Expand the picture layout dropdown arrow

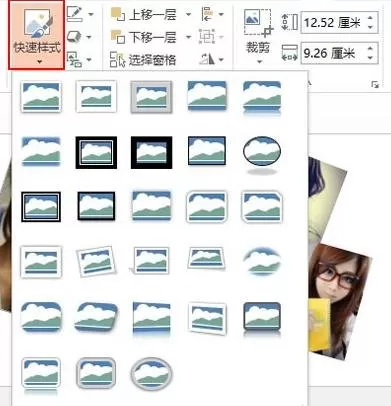[x=89, y=60]
